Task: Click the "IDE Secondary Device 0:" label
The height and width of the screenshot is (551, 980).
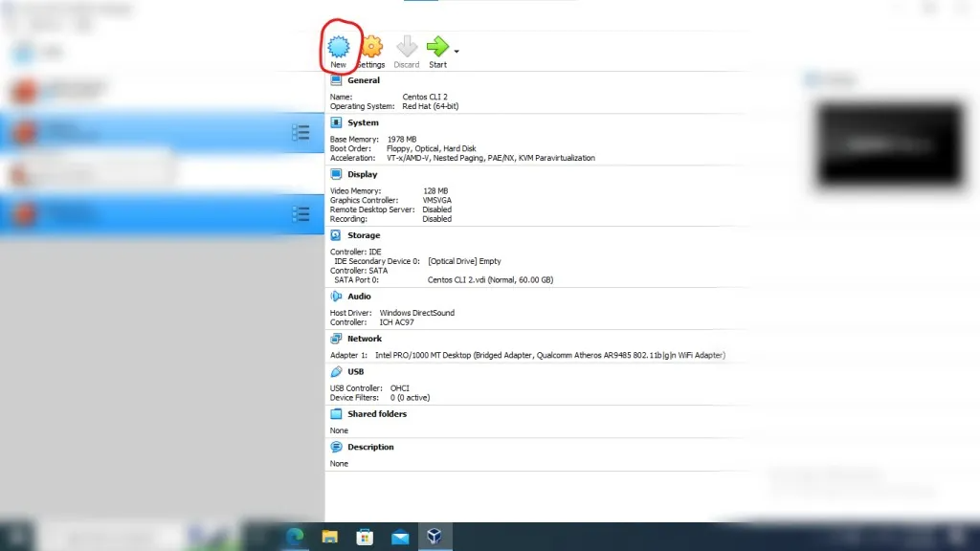Action: (377, 261)
